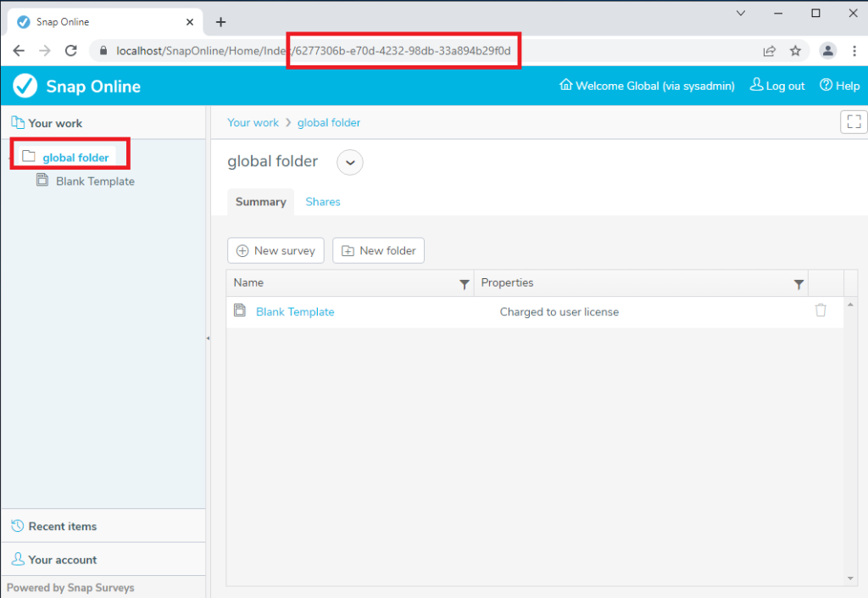Screen dimensions: 868x598
Task: Open Your account using the person icon
Action: click(17, 559)
